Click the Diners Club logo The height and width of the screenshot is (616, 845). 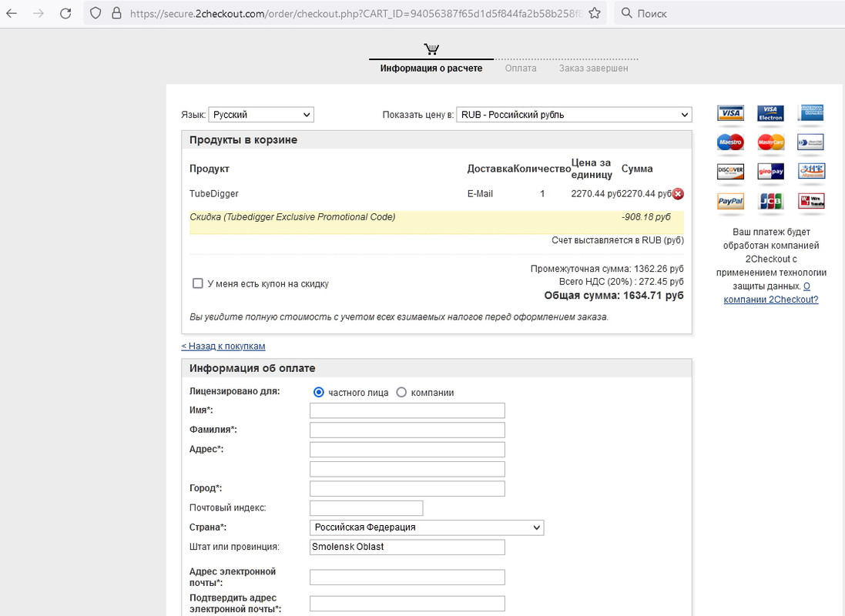coord(811,142)
